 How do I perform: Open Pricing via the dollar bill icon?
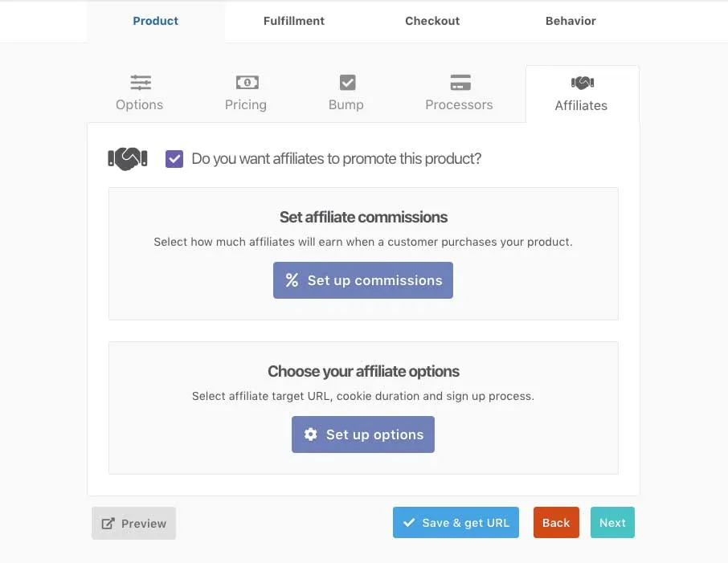(247, 82)
